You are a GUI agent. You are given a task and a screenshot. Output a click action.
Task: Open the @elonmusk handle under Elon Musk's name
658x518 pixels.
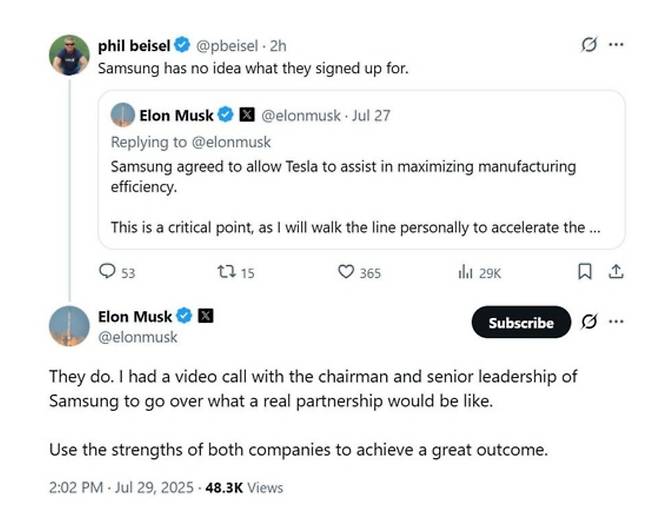[138, 337]
